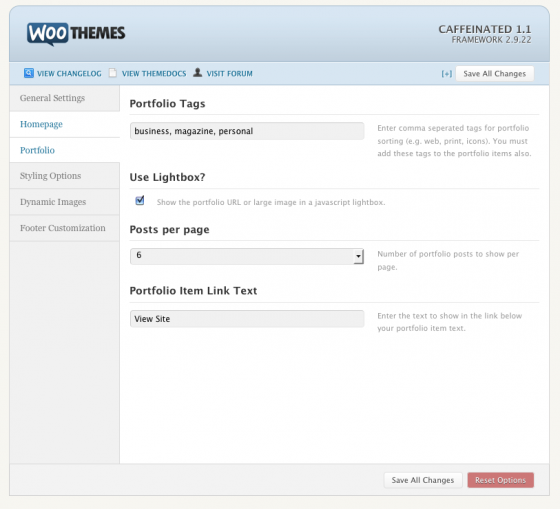The width and height of the screenshot is (560, 509).
Task: Click the WooThemes logo
Action: (76, 34)
